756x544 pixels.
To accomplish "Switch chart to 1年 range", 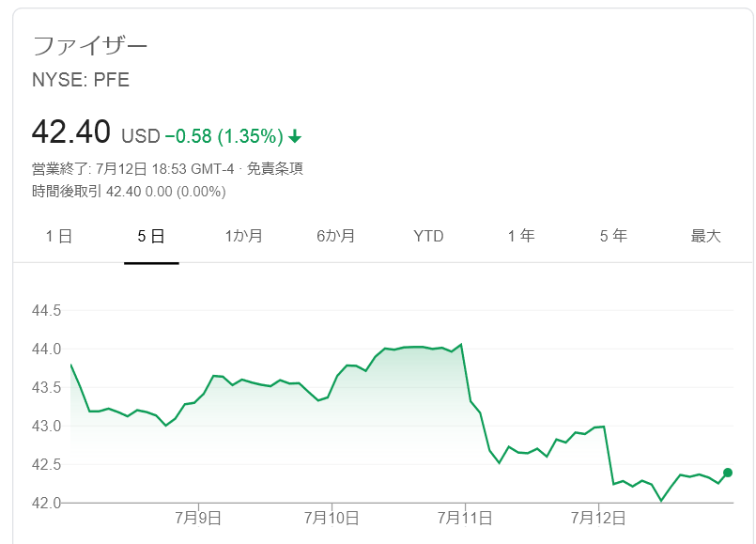I will point(520,236).
